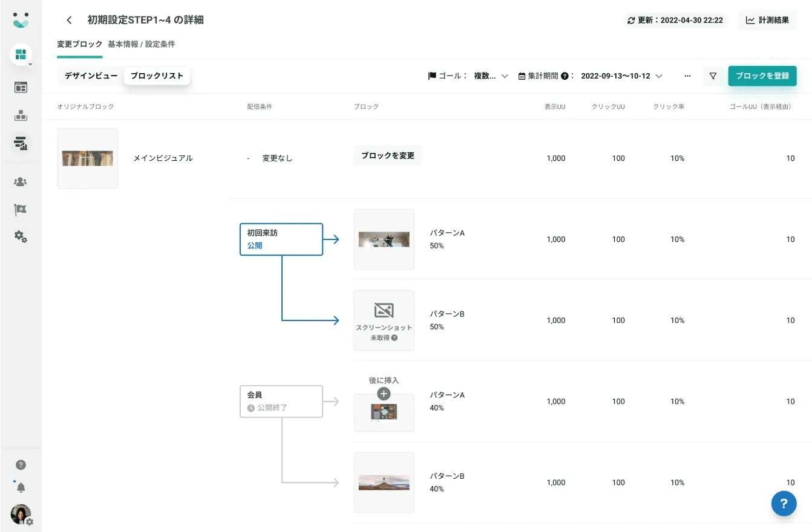Open the goals flag icon in the sidebar
Screen dimensions: 812x532
[x=21, y=209]
